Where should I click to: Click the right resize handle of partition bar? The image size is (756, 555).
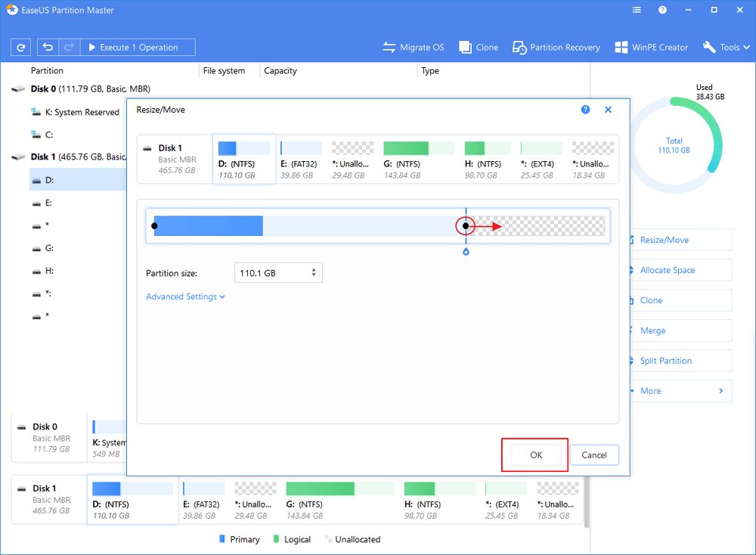465,225
